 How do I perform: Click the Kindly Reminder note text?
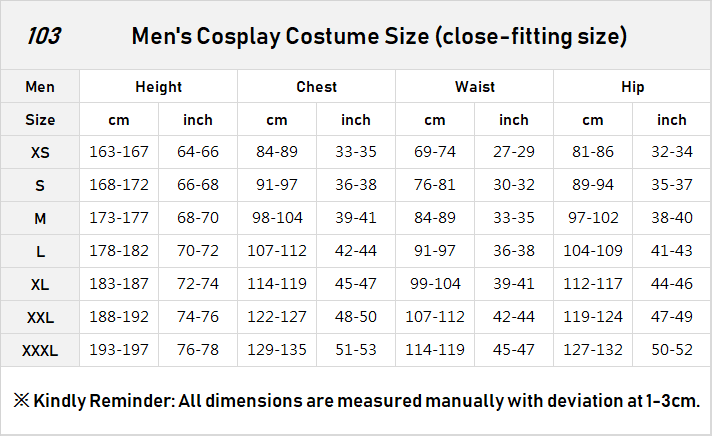click(356, 401)
